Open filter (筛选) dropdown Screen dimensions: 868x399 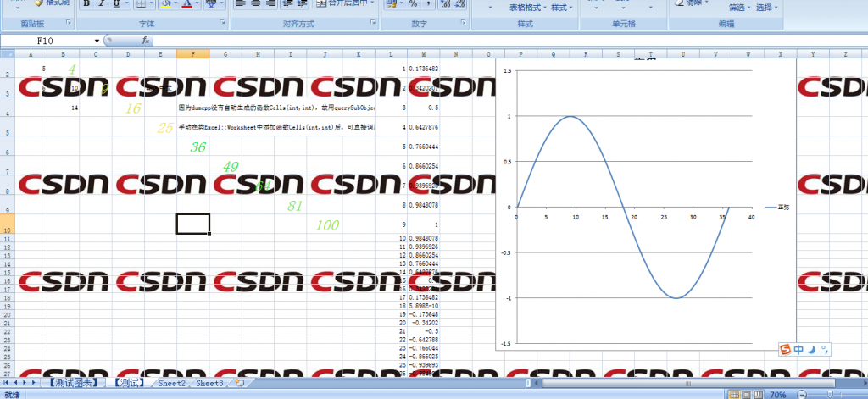[739, 8]
